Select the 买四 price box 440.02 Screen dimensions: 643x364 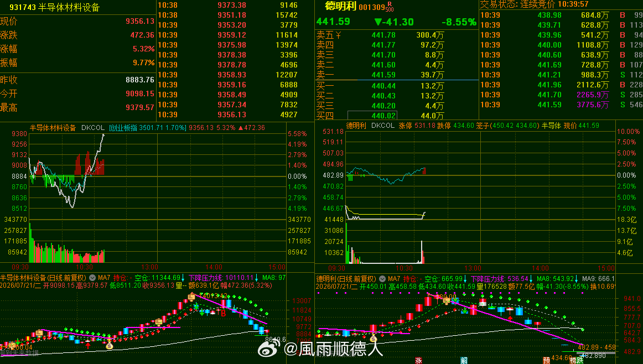click(x=372, y=116)
